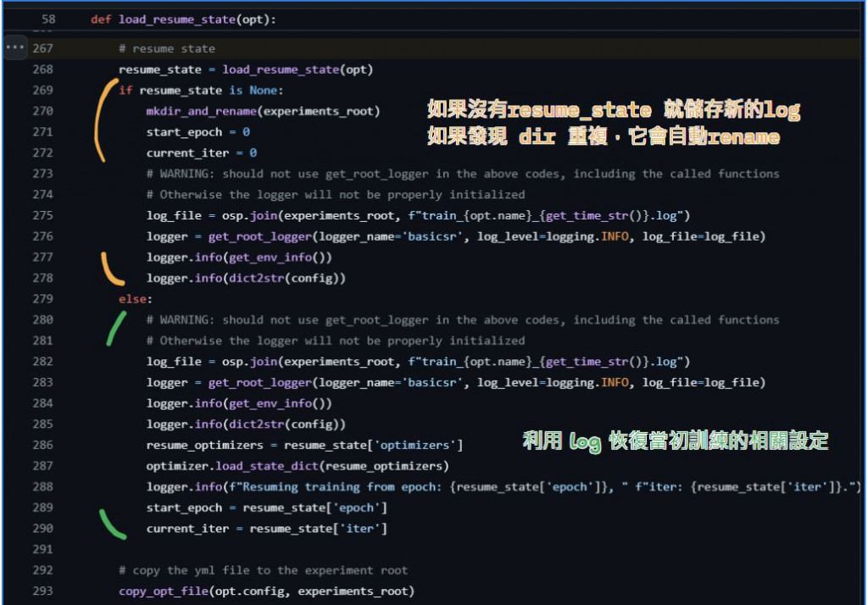Select line number 279
868x605 pixels.
click(x=42, y=299)
